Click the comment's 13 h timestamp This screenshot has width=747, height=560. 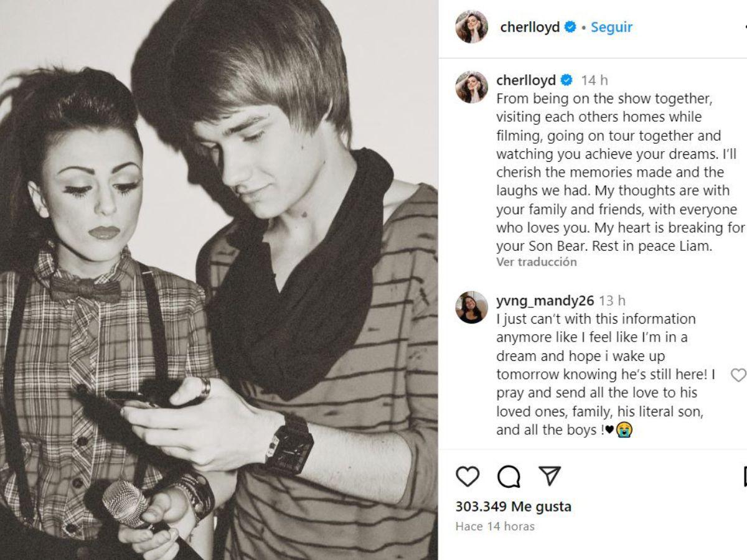coord(612,301)
